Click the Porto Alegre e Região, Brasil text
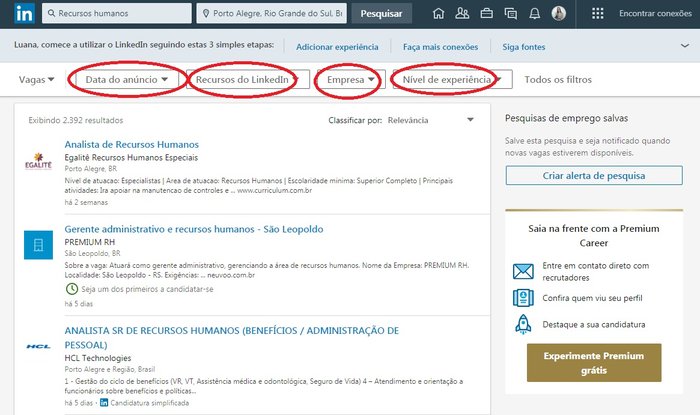 110,369
